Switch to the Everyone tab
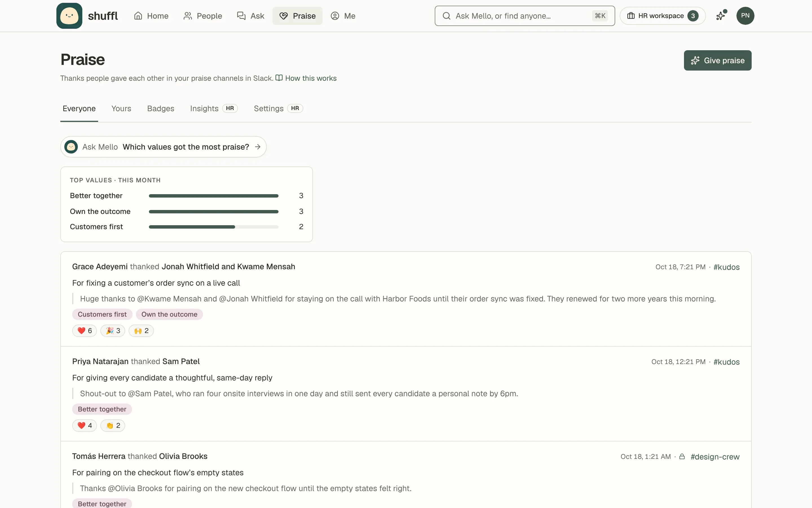This screenshot has height=508, width=812. tap(79, 109)
